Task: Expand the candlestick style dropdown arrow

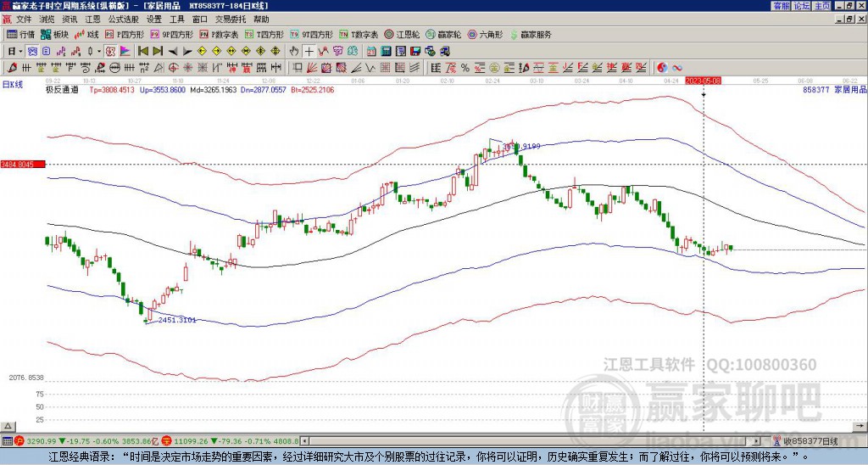Action: (99, 51)
